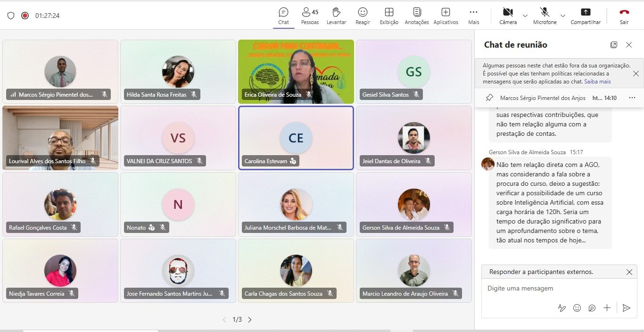The image size is (644, 332).
Task: Open pinned message more options ellipsis
Action: click(632, 98)
